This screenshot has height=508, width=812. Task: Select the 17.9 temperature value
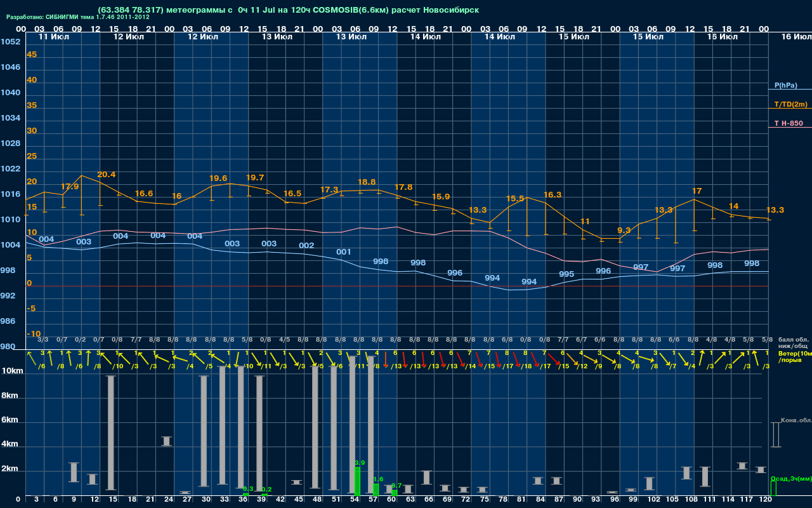coord(70,187)
